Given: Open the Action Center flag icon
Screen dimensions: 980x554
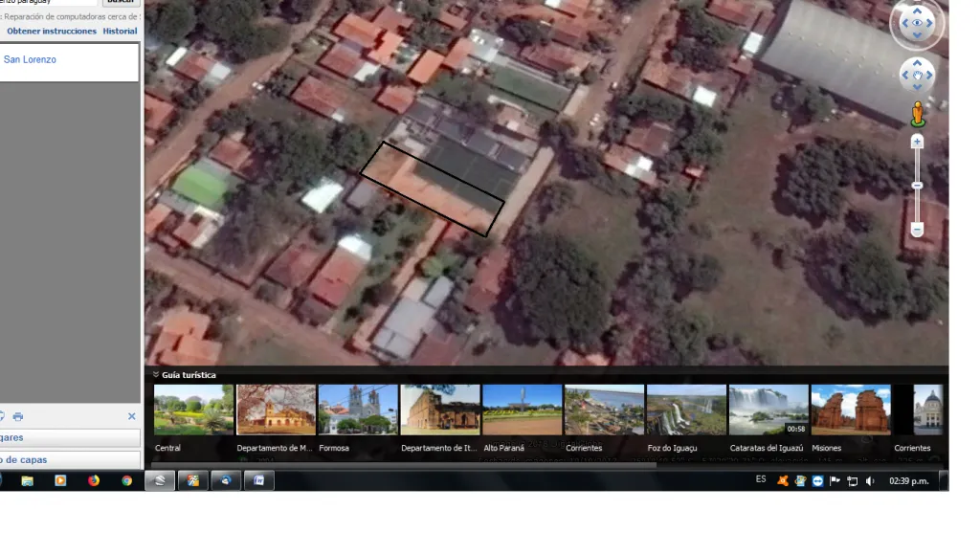Looking at the screenshot, I should pyautogui.click(x=835, y=481).
